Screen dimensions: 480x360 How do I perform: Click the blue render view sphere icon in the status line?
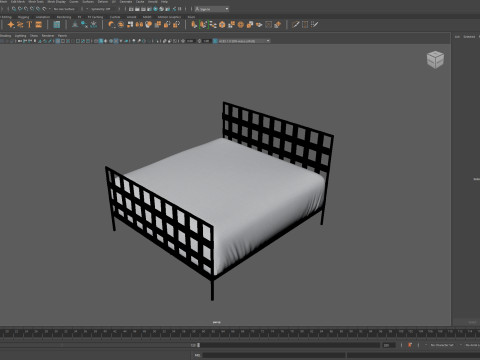click(155, 9)
